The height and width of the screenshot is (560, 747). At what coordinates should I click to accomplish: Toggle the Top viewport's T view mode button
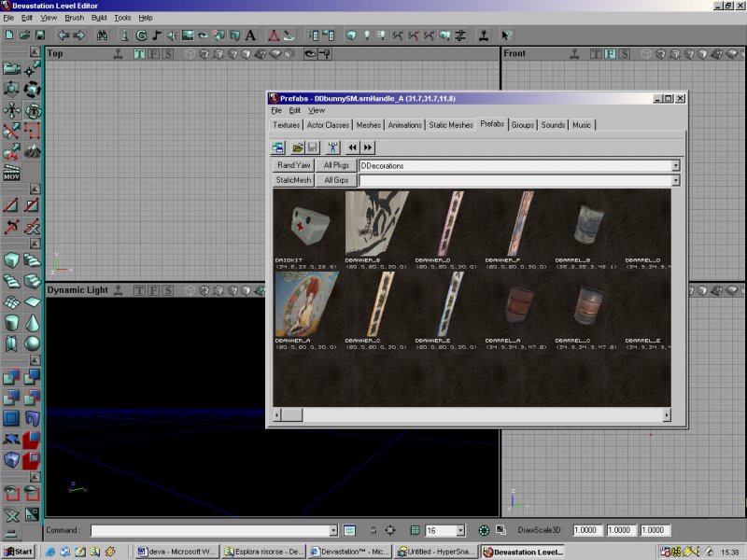coord(139,54)
